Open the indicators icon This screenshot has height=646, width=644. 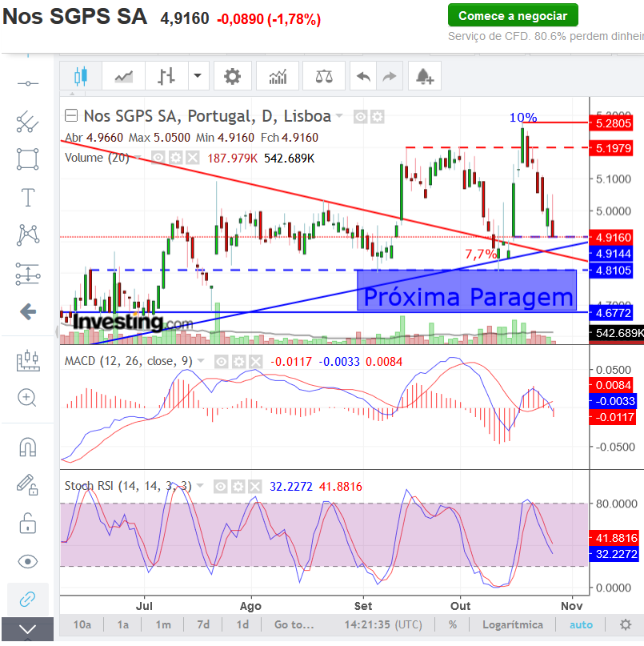278,76
